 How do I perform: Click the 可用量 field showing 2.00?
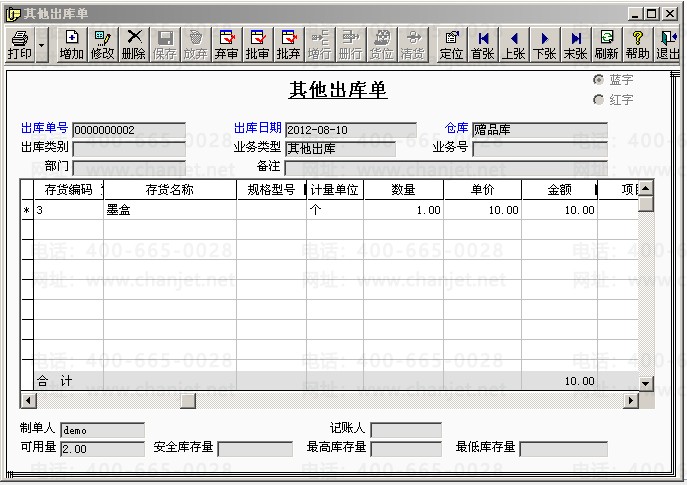tap(103, 449)
